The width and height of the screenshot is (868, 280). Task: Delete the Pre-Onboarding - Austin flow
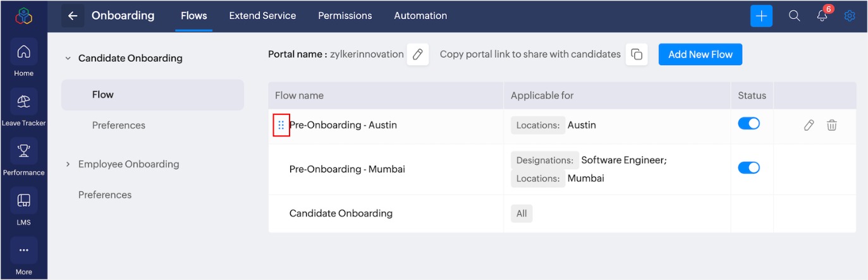(832, 125)
